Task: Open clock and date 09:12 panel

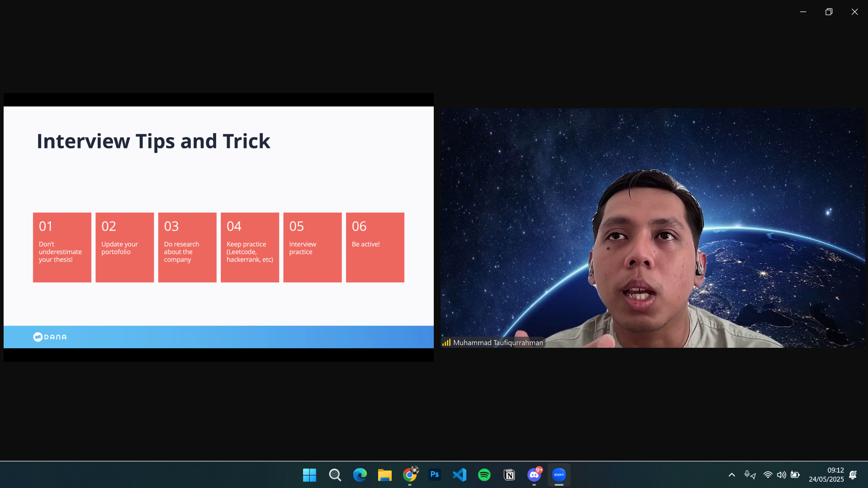Action: point(826,475)
